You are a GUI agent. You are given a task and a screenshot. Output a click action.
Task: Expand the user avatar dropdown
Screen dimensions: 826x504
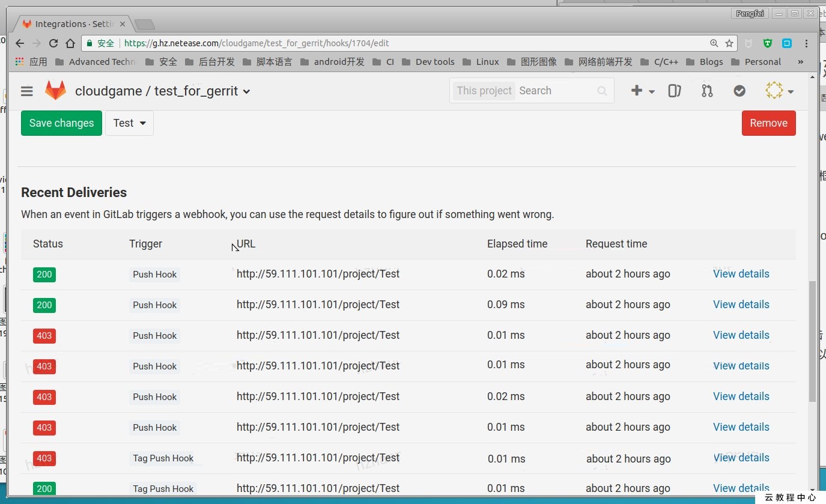pos(779,91)
